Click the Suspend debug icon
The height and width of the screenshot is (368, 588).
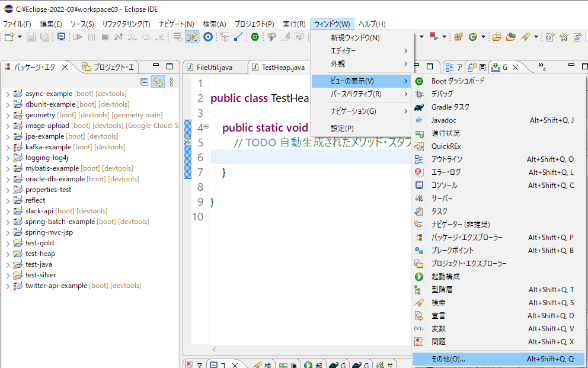coord(91,37)
